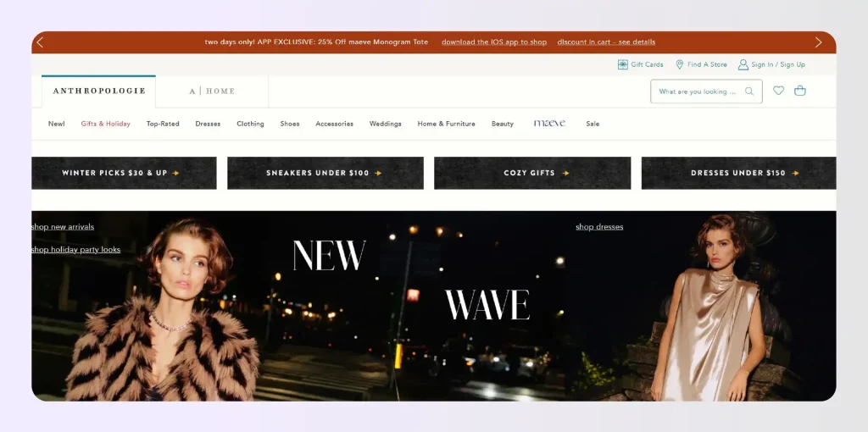Open the Home & Furniture menu
The width and height of the screenshot is (868, 432).
[446, 124]
